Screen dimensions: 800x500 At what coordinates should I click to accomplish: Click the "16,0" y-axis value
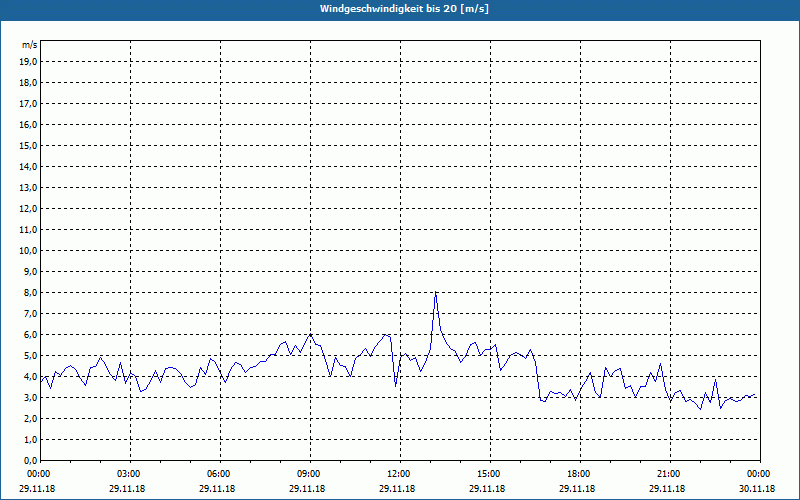[28, 124]
